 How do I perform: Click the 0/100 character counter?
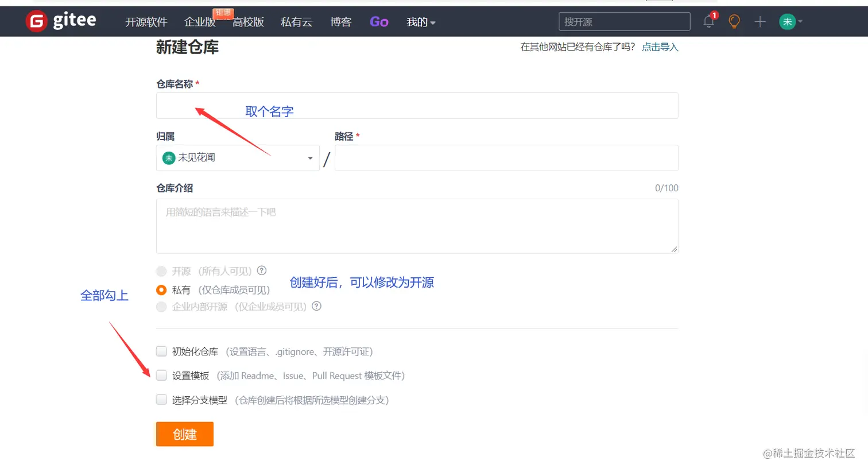point(666,188)
